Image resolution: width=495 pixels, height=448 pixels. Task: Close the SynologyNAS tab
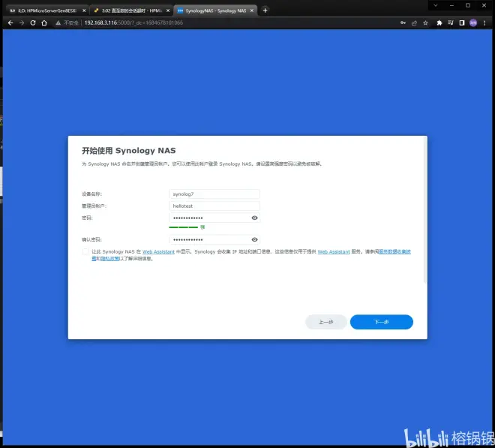[x=252, y=11]
